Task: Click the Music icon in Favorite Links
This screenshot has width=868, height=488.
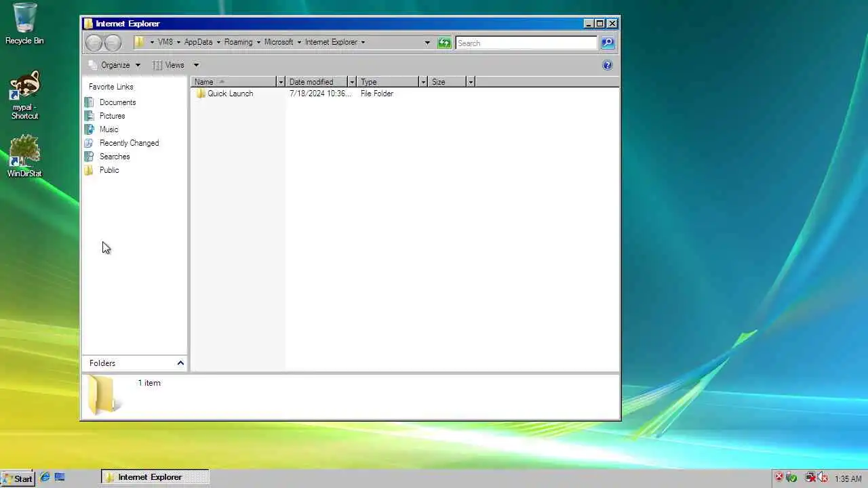Action: (x=89, y=129)
